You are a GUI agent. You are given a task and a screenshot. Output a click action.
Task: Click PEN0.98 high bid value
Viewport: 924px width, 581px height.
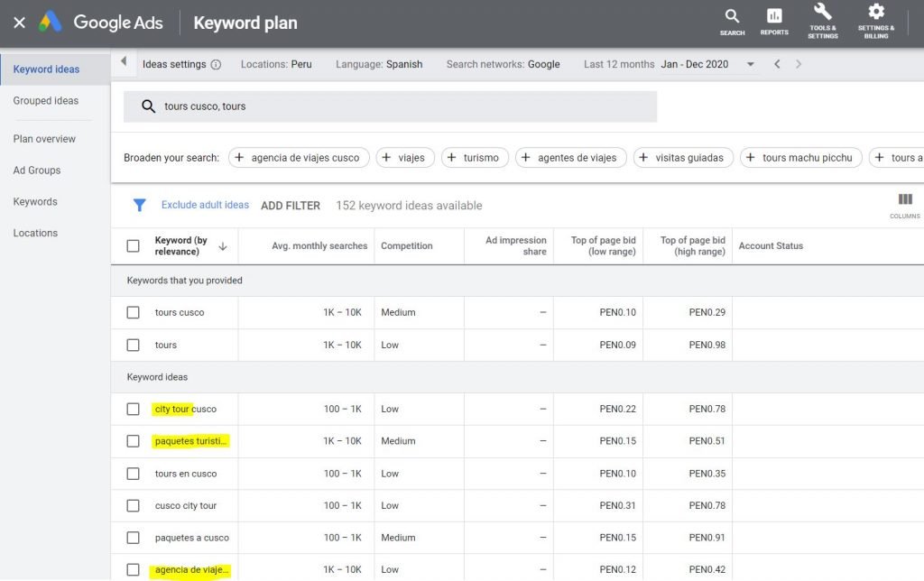(707, 345)
